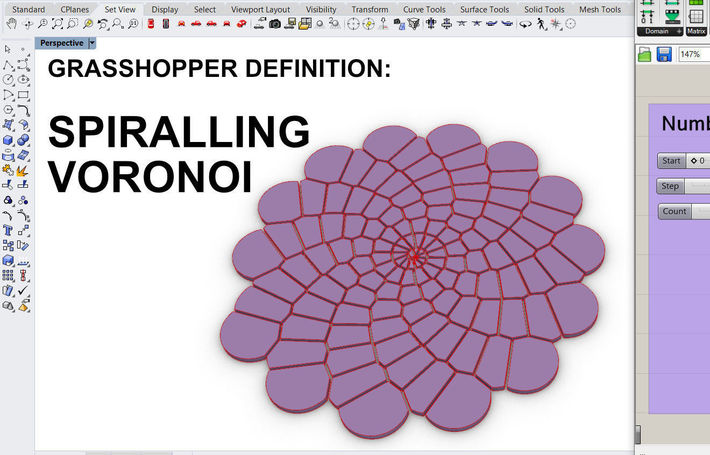Image resolution: width=710 pixels, height=455 pixels.
Task: Open the Display tab
Action: click(x=164, y=10)
